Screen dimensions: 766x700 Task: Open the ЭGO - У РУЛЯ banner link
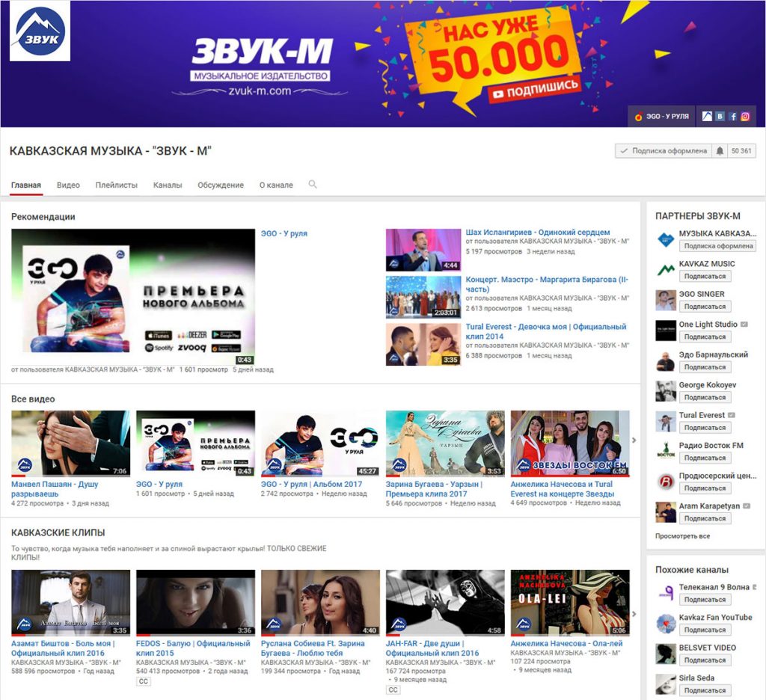tap(661, 116)
